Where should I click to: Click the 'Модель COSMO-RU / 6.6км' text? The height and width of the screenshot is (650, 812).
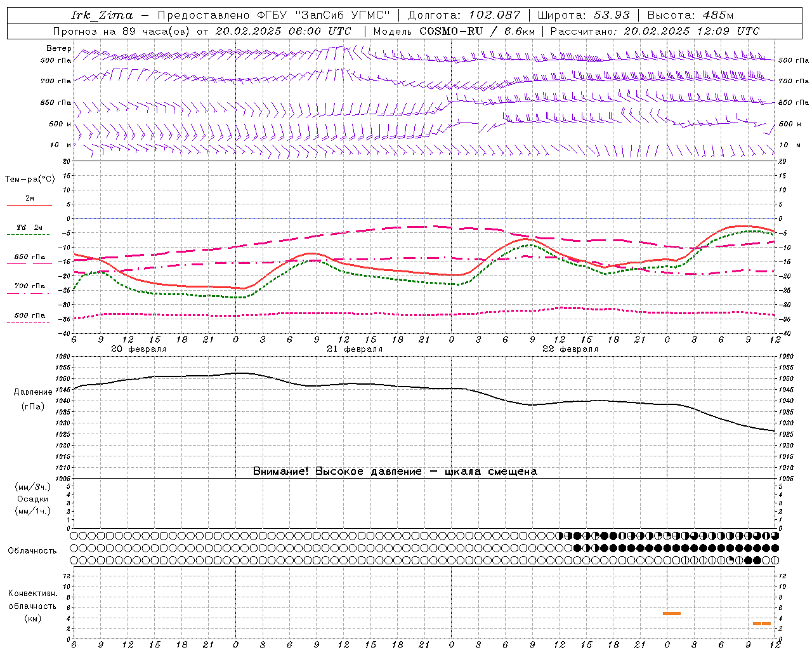point(454,31)
